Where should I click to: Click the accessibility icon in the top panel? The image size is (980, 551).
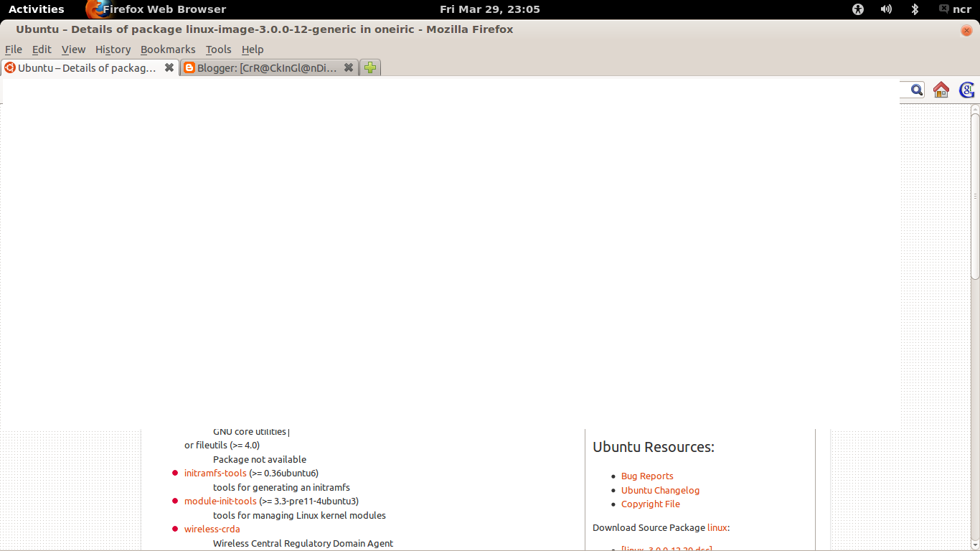pos(857,9)
